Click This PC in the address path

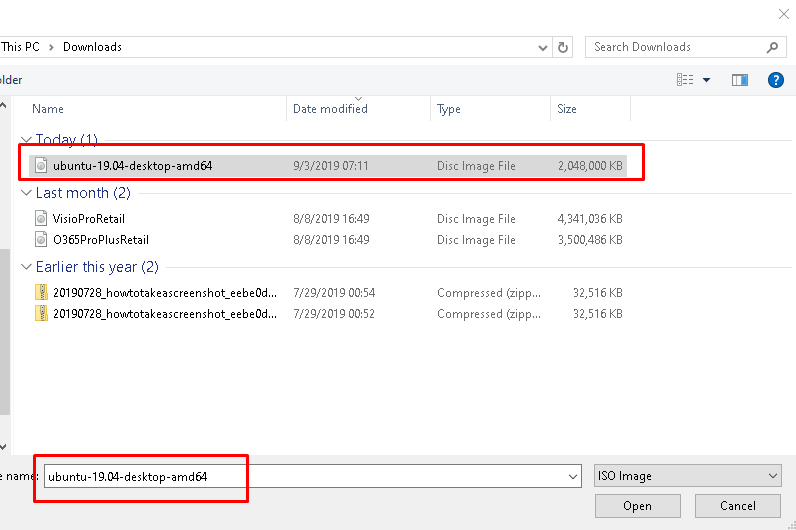pos(20,47)
